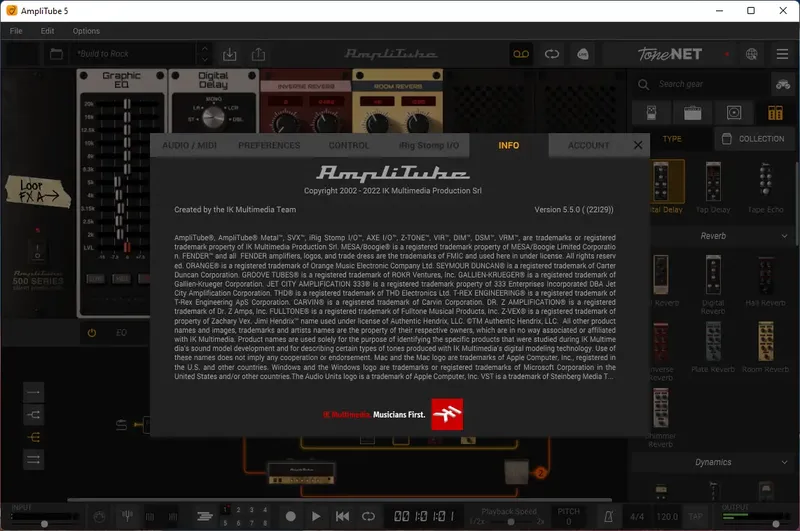Open the AUDIO / MIDI settings tab

click(x=189, y=145)
